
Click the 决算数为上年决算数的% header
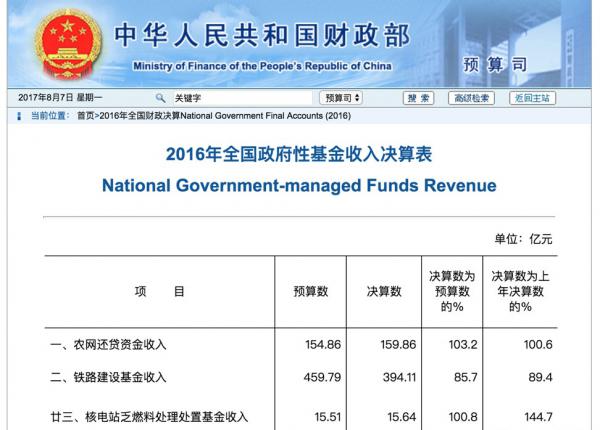tap(518, 291)
